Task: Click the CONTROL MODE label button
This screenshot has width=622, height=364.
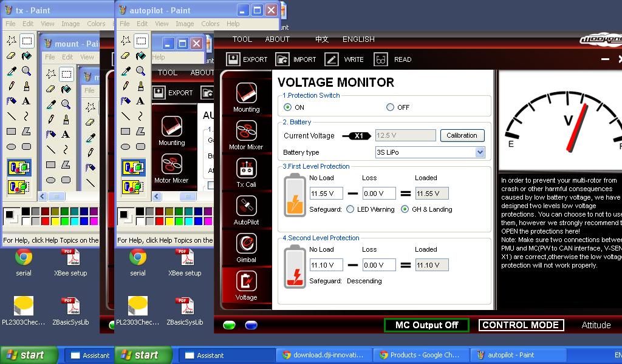Action: pyautogui.click(x=521, y=325)
